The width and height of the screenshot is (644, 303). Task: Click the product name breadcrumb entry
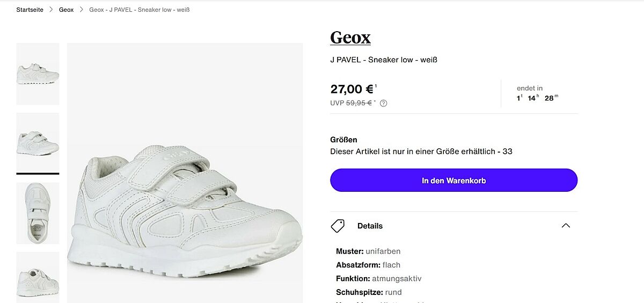139,10
